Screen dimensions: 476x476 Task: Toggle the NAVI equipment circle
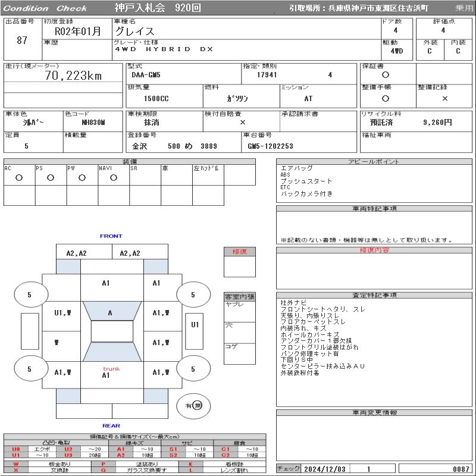click(114, 178)
